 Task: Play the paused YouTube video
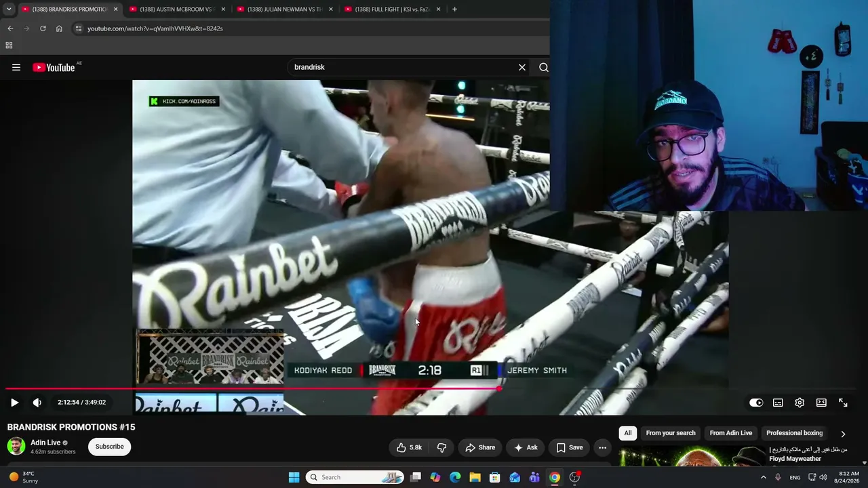(x=14, y=403)
